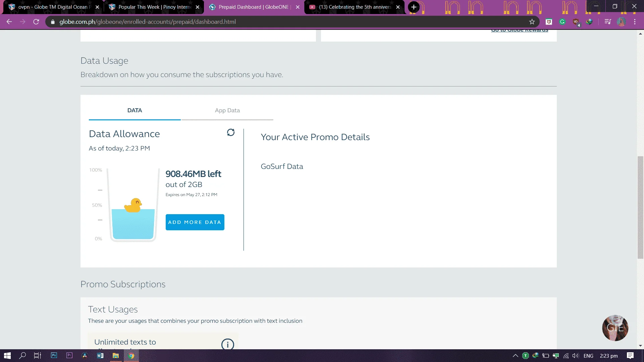The image size is (644, 362).
Task: Click the Your Active Promo Details heading
Action: [315, 137]
